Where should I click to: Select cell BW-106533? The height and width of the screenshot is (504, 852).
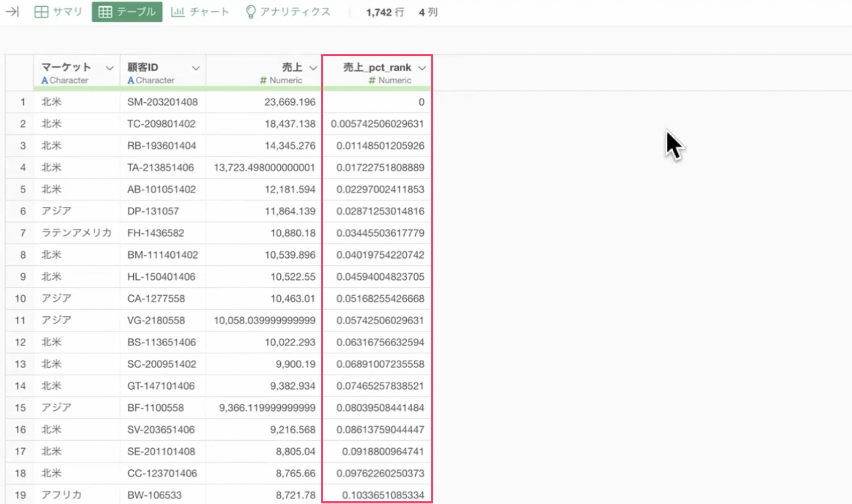click(163, 495)
